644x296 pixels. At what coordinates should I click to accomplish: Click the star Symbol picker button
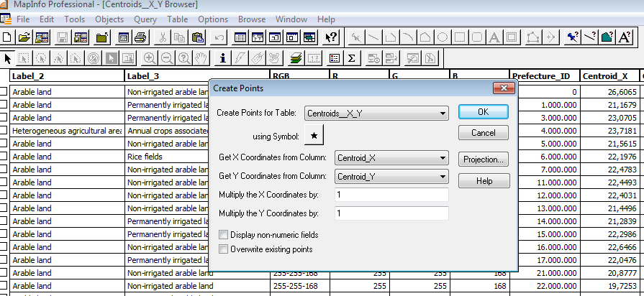click(x=314, y=136)
